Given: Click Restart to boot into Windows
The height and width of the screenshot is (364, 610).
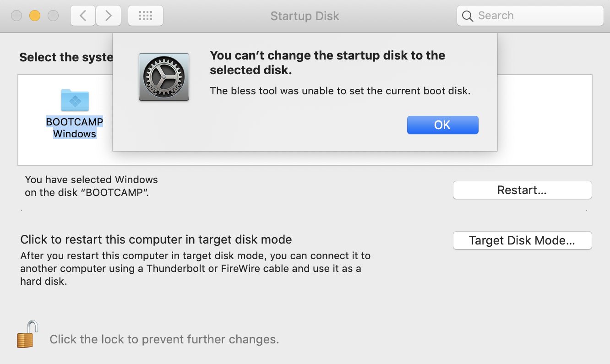Looking at the screenshot, I should pos(522,190).
